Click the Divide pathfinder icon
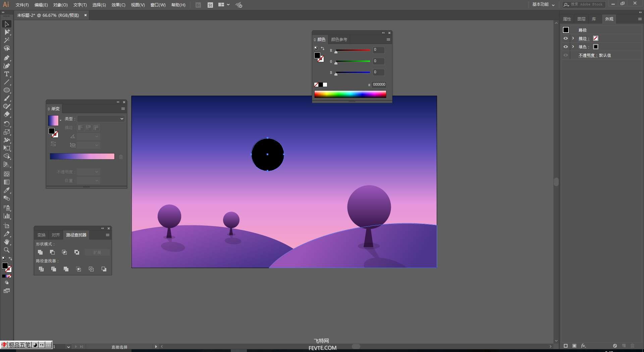This screenshot has width=644, height=352. tap(41, 269)
